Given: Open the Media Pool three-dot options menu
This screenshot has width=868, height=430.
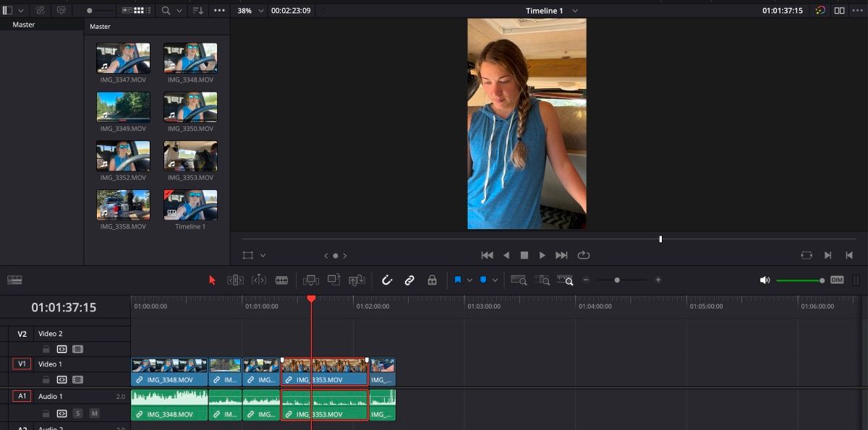Looking at the screenshot, I should [219, 10].
